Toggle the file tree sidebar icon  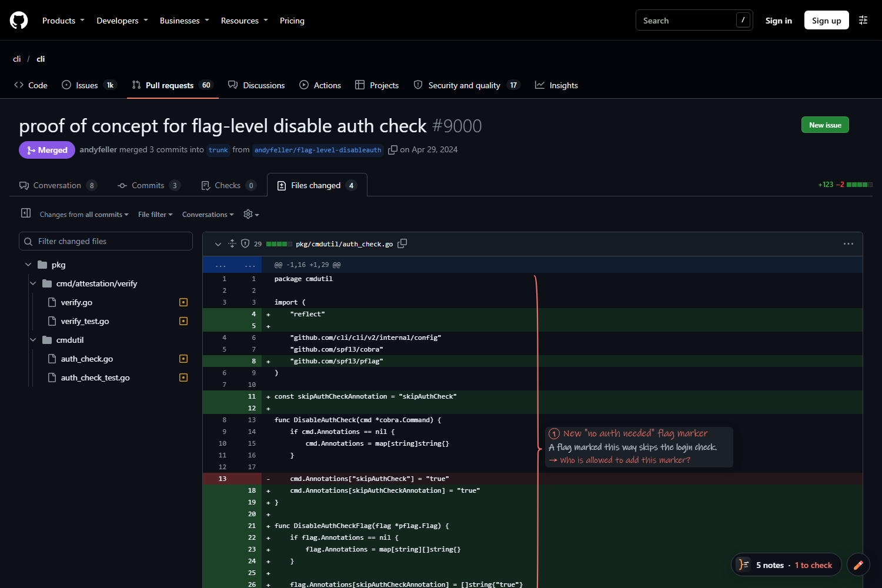pyautogui.click(x=26, y=213)
